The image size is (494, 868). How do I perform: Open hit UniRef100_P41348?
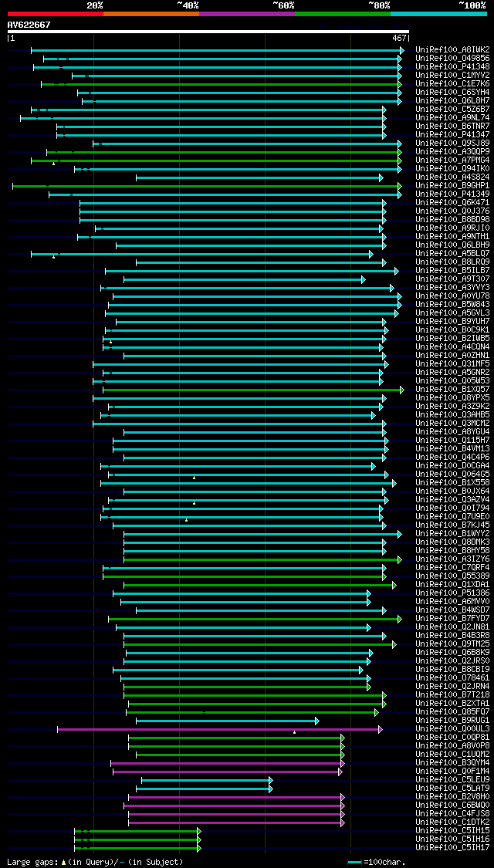pyautogui.click(x=452, y=67)
